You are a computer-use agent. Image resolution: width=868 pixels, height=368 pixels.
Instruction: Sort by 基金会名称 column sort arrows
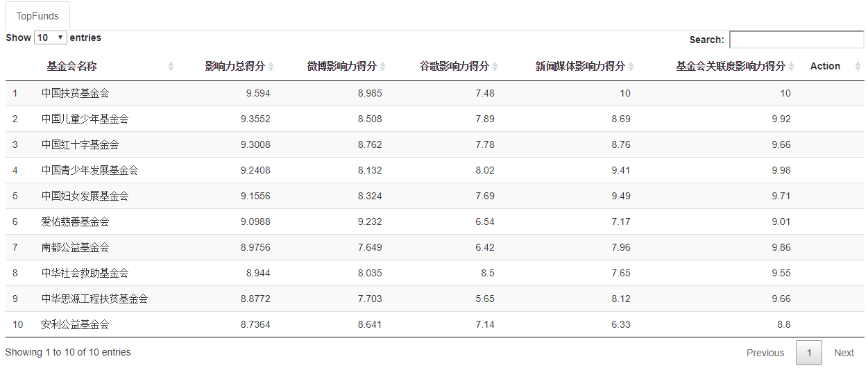(171, 67)
